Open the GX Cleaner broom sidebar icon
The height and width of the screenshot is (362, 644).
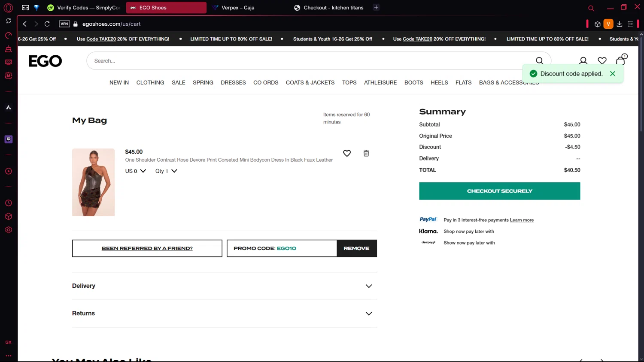point(8,49)
